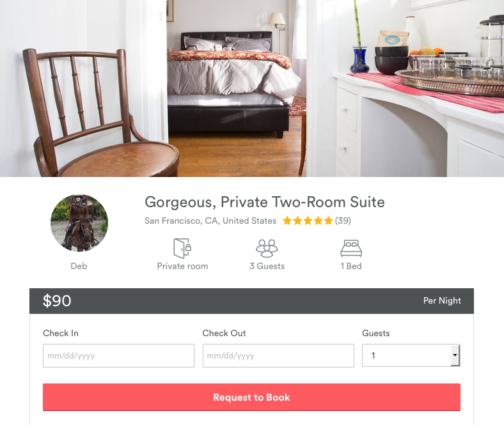Click the 3 Guests label
Screen dimensions: 504x425
pyautogui.click(x=267, y=266)
